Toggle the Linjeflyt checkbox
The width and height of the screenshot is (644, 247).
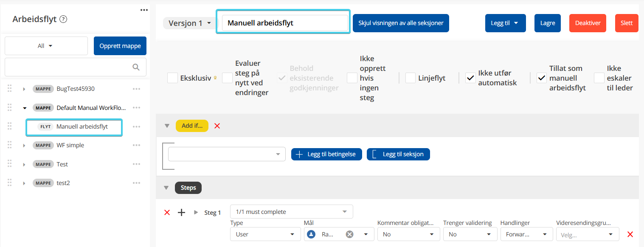411,78
